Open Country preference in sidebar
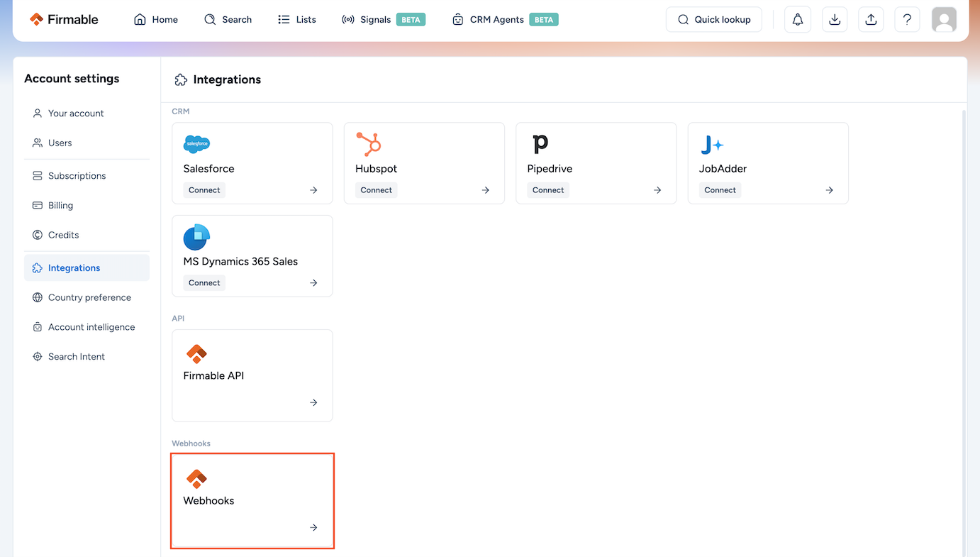This screenshot has width=980, height=557. pyautogui.click(x=87, y=297)
